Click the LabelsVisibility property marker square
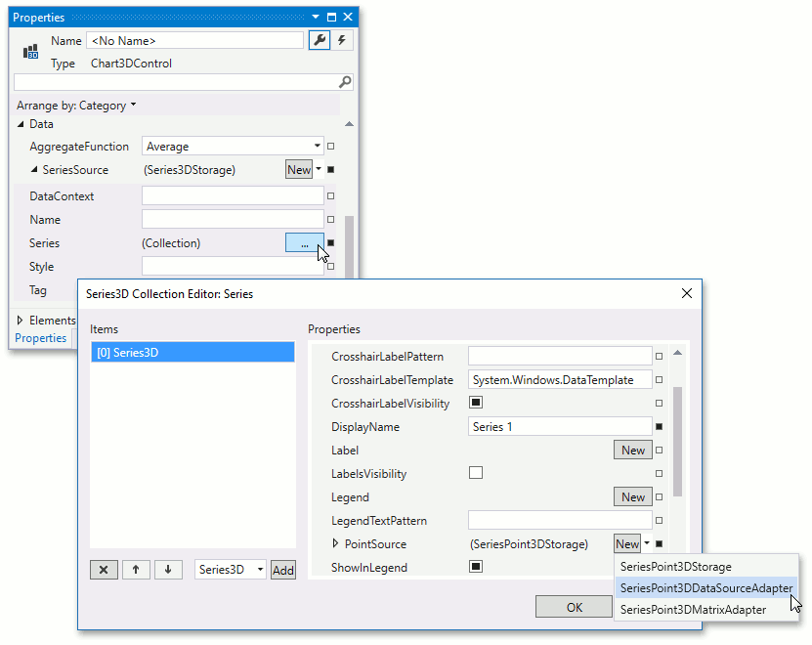 pos(659,474)
